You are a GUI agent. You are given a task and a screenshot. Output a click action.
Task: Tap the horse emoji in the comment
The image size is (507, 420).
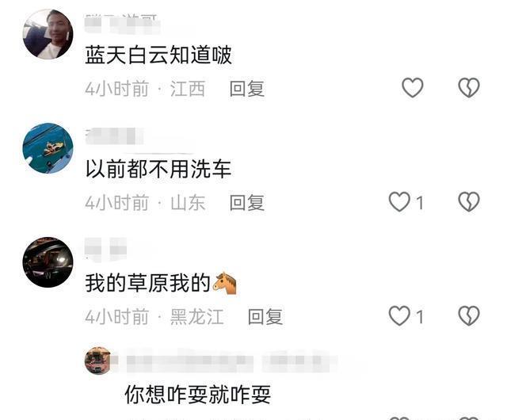coord(225,283)
